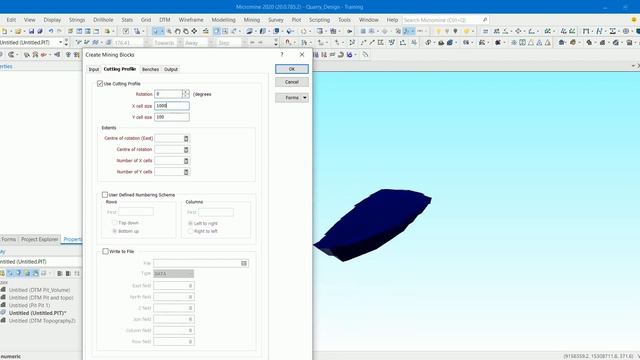Click the Save All toolbar icon
Image resolution: width=640 pixels, height=360 pixels.
40,31
